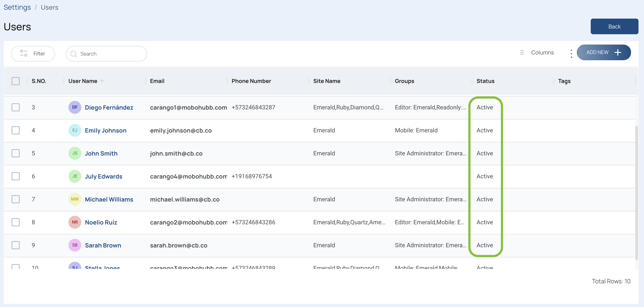Open Diego Fernández user profile
This screenshot has width=644, height=307.
(x=109, y=107)
